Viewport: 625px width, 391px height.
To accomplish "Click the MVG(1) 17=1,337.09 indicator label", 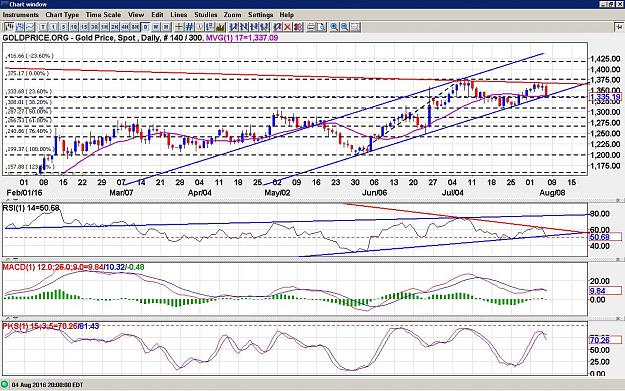I will [242, 38].
